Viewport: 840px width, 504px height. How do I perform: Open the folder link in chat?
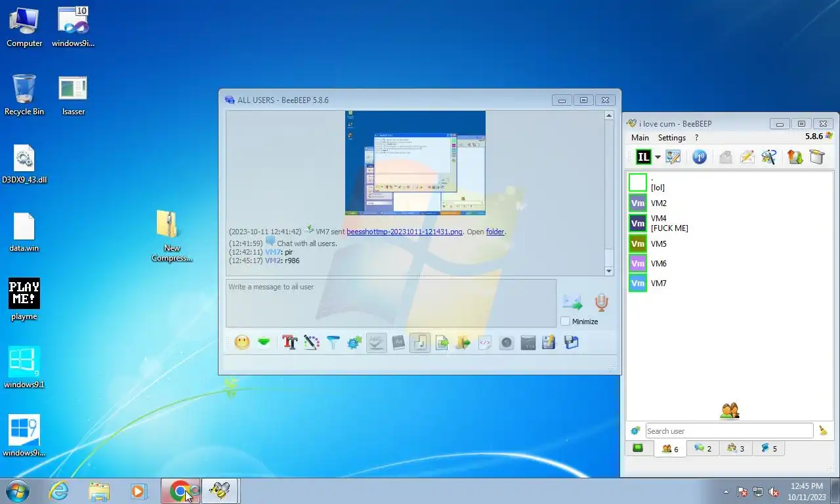495,232
